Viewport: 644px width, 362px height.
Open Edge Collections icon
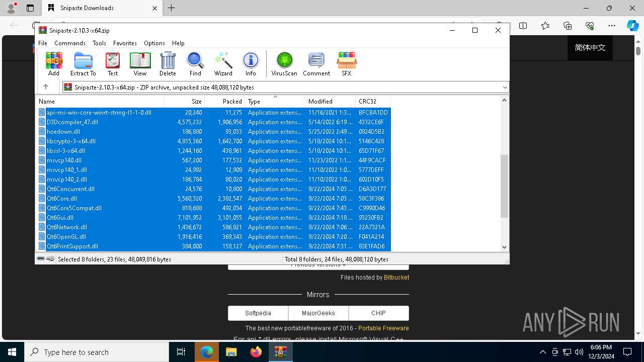coord(568,26)
